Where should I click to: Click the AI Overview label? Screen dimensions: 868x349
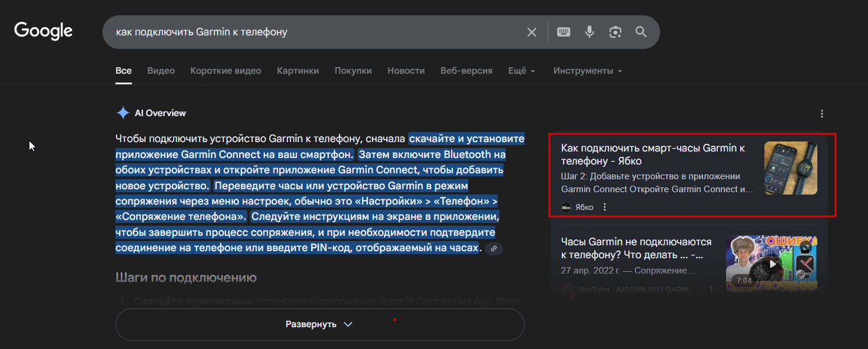click(160, 113)
